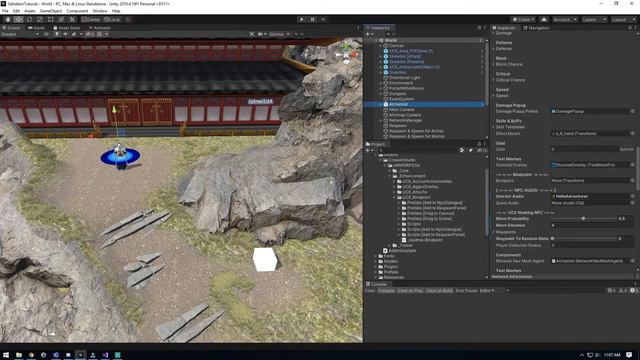Expand the Environment object in Hierarchy

click(x=380, y=83)
